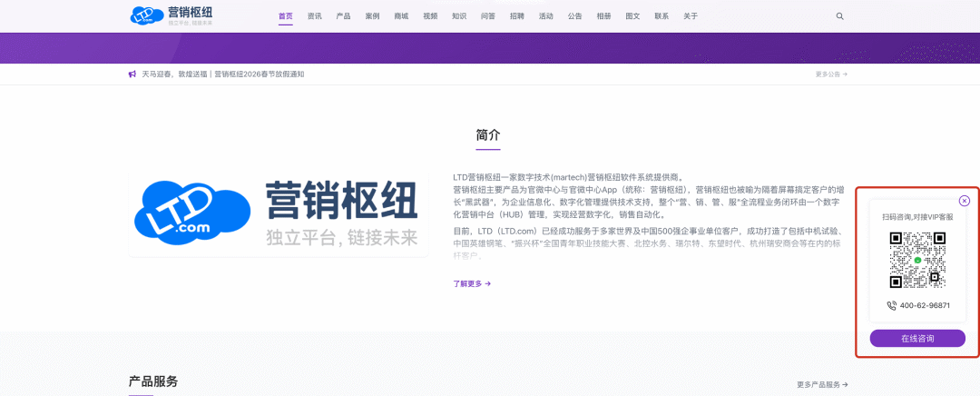Click the QR code image
This screenshot has width=980, height=396.
(x=917, y=260)
